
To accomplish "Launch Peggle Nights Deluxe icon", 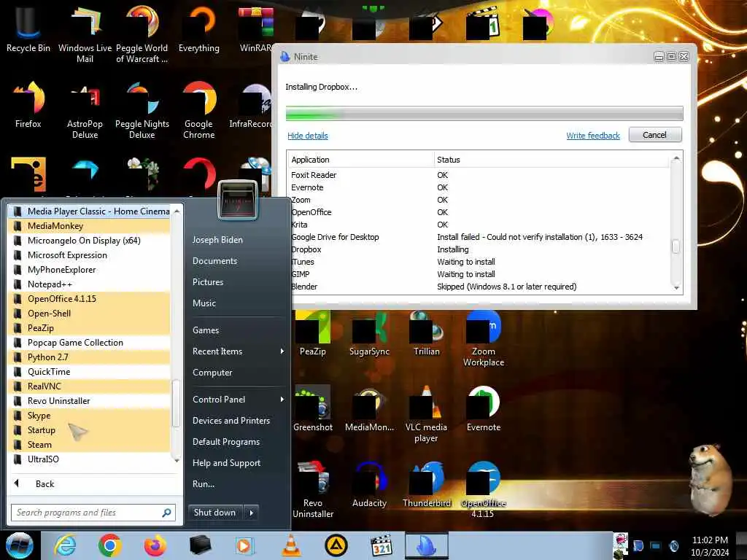I will (x=142, y=109).
